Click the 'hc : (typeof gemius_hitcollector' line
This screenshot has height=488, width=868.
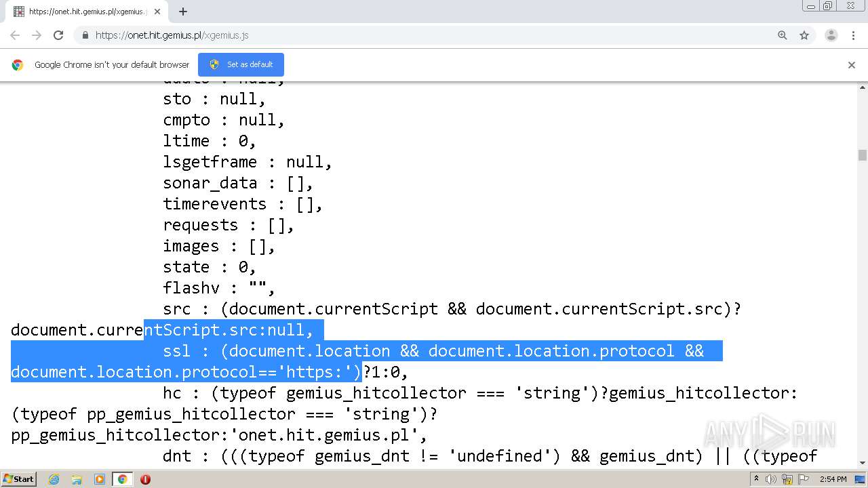click(480, 393)
